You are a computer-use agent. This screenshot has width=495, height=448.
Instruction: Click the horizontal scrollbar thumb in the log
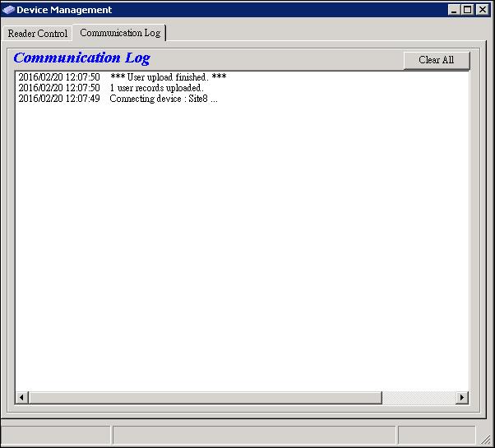tap(206, 398)
